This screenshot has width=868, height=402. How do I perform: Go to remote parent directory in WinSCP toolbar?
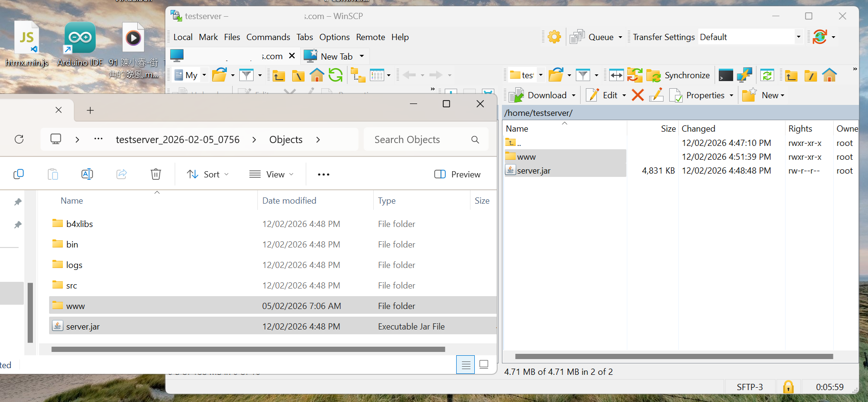[791, 75]
